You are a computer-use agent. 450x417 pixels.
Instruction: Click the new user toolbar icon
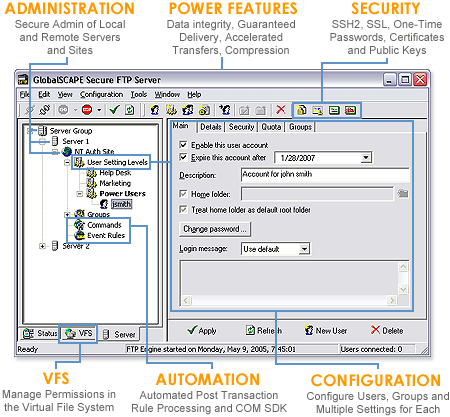(154, 110)
